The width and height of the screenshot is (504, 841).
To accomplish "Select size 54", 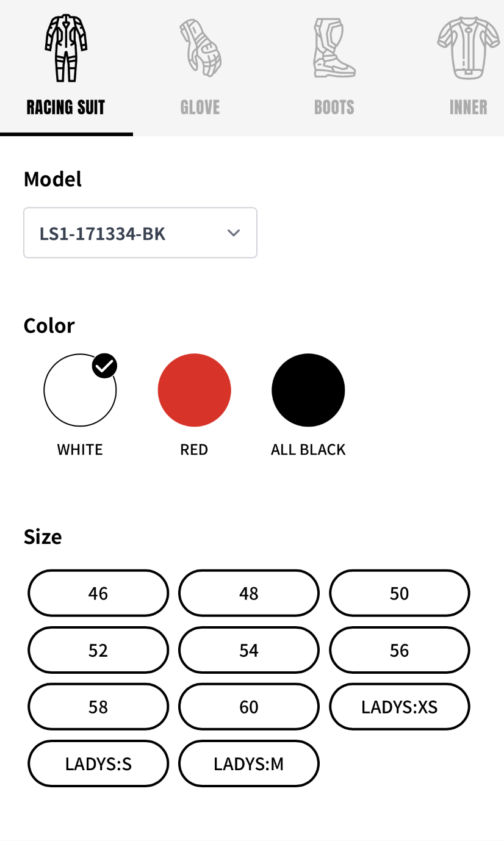I will [249, 650].
